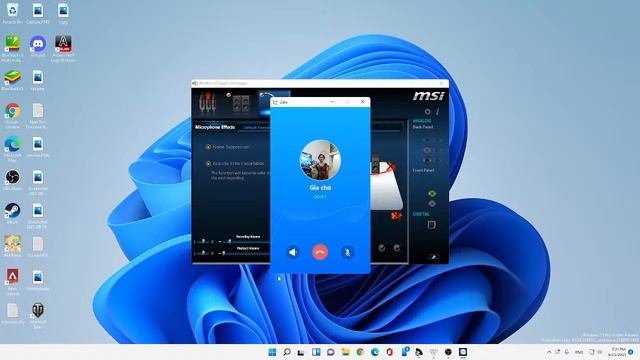This screenshot has height=360, width=640.
Task: Click the MSI logo in Realtek Audio Manager
Action: (x=428, y=96)
